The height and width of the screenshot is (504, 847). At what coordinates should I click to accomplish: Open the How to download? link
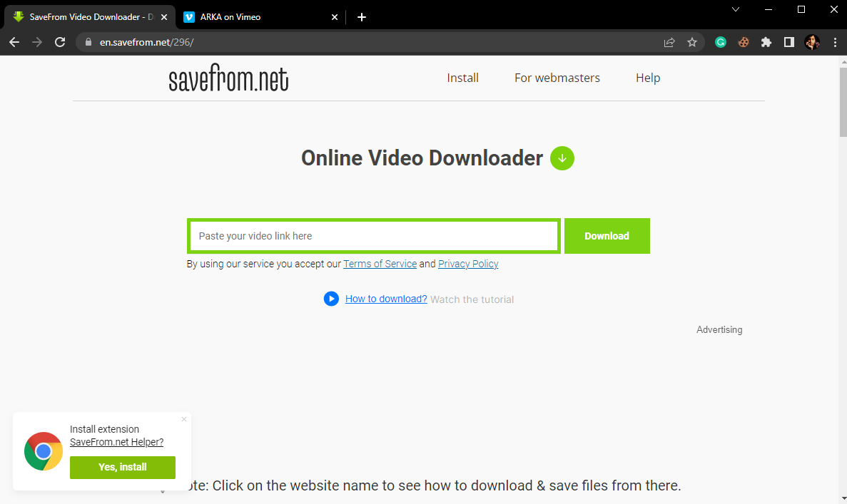[386, 299]
